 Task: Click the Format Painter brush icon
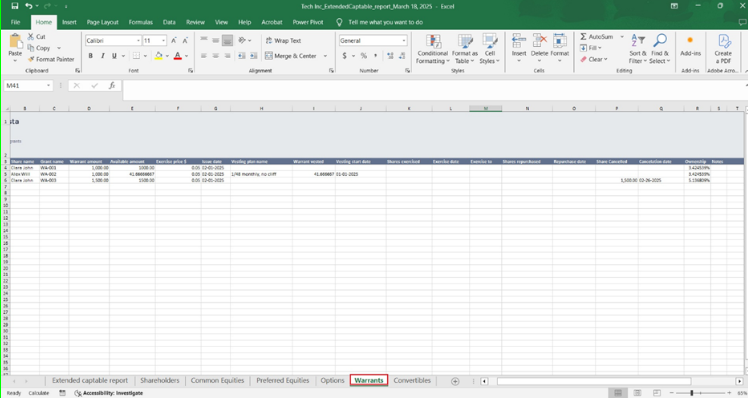31,59
